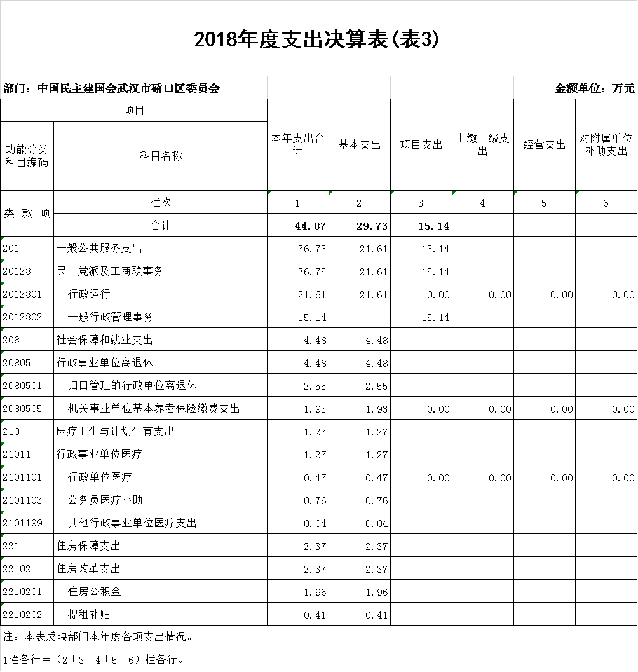Click 其他行政事业单位医疗支出 cell
The width and height of the screenshot is (638, 672).
[x=160, y=523]
